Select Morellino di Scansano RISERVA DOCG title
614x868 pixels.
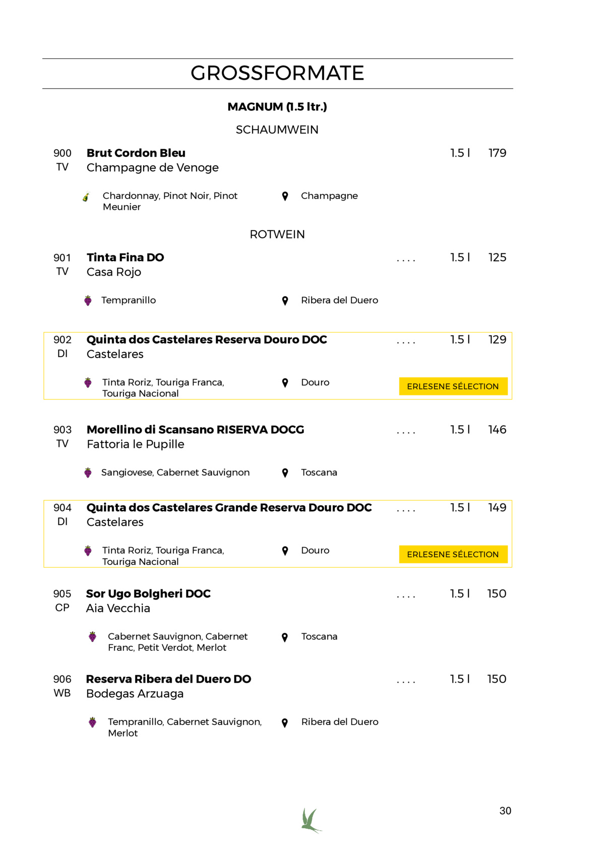coord(196,430)
